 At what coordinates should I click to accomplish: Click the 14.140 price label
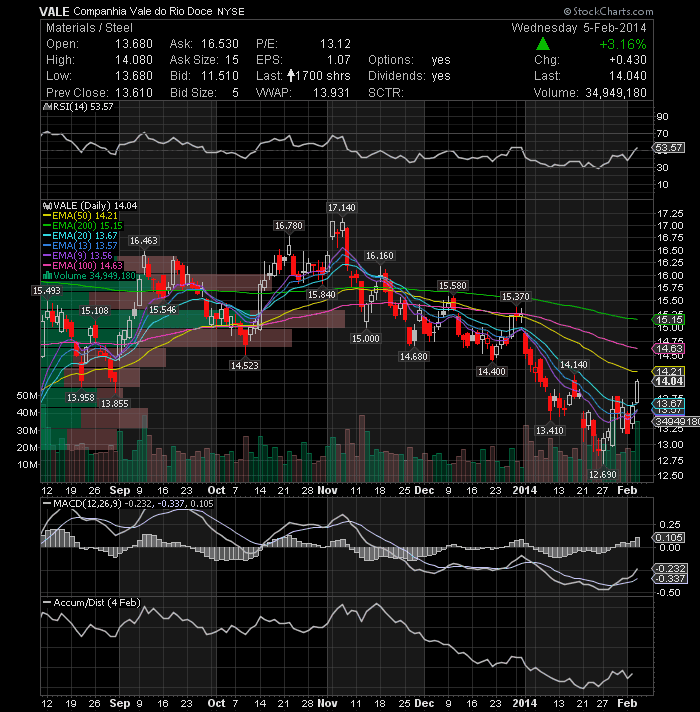click(574, 365)
